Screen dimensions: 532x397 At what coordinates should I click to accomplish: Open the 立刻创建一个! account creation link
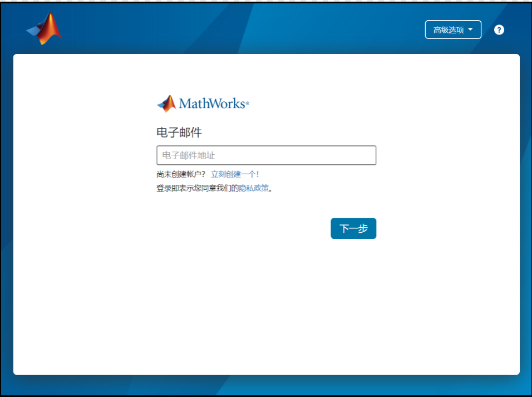(235, 174)
